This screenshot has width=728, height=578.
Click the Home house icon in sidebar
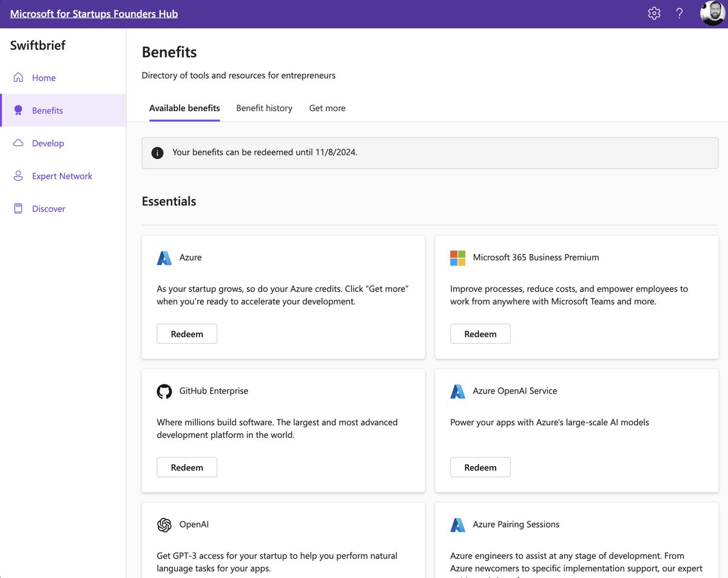pyautogui.click(x=19, y=78)
